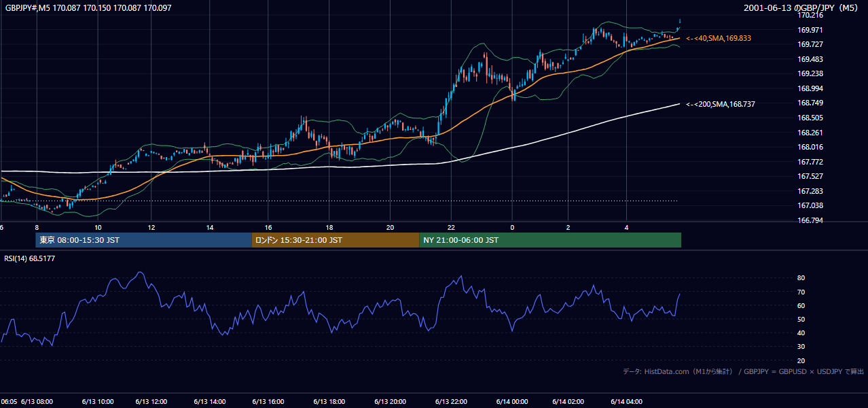Click the RSI(14) 68.5177 indicator label
The height and width of the screenshot is (408, 868).
[30, 258]
